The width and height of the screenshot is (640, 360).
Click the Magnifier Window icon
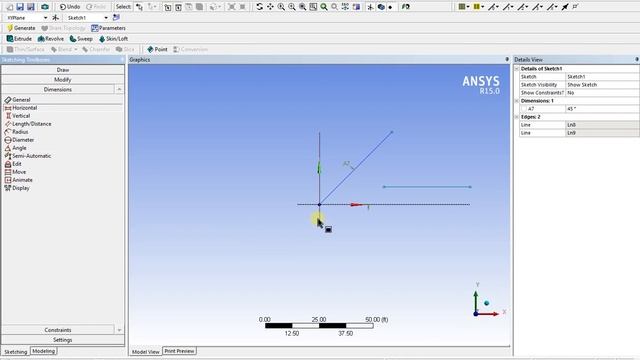313,7
